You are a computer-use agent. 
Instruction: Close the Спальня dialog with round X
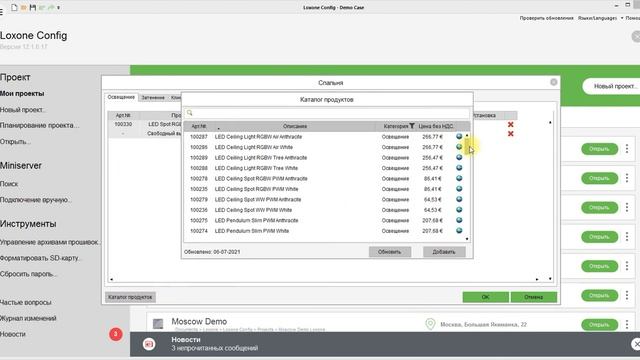pos(553,82)
